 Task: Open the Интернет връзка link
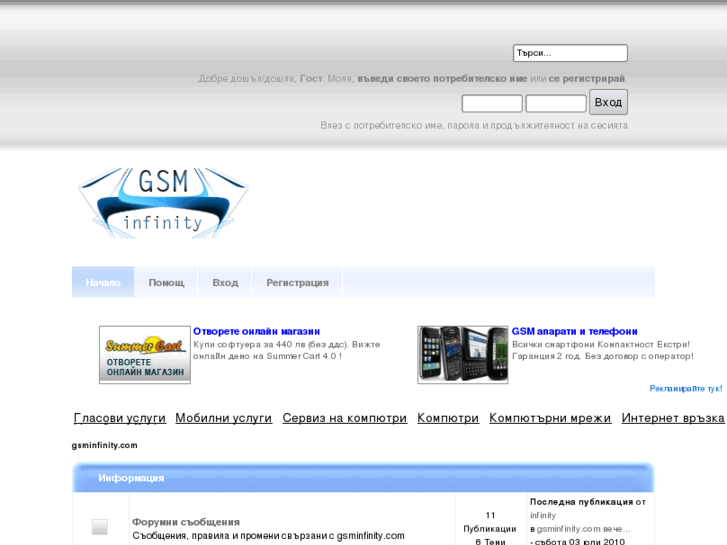673,418
